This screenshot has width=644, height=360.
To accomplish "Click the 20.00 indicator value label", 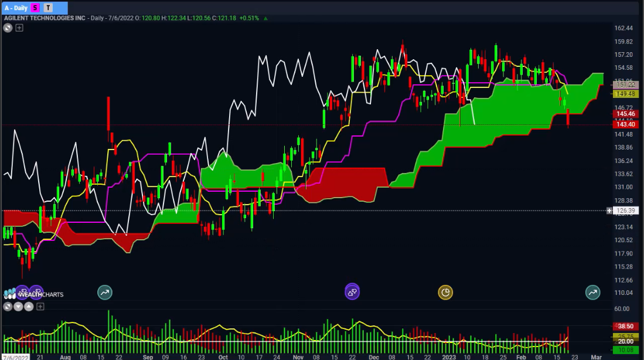I will tap(625, 341).
